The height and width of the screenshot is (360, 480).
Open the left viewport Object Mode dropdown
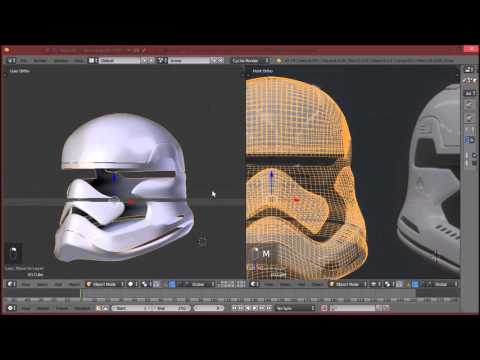tap(105, 284)
